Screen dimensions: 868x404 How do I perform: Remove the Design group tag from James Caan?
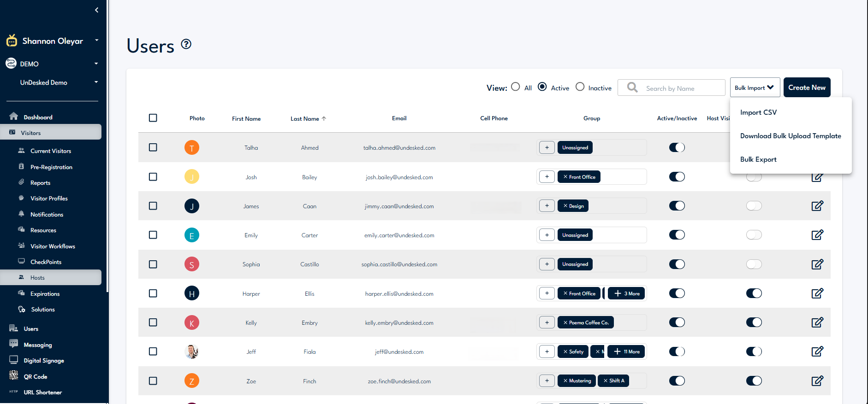[x=565, y=206]
